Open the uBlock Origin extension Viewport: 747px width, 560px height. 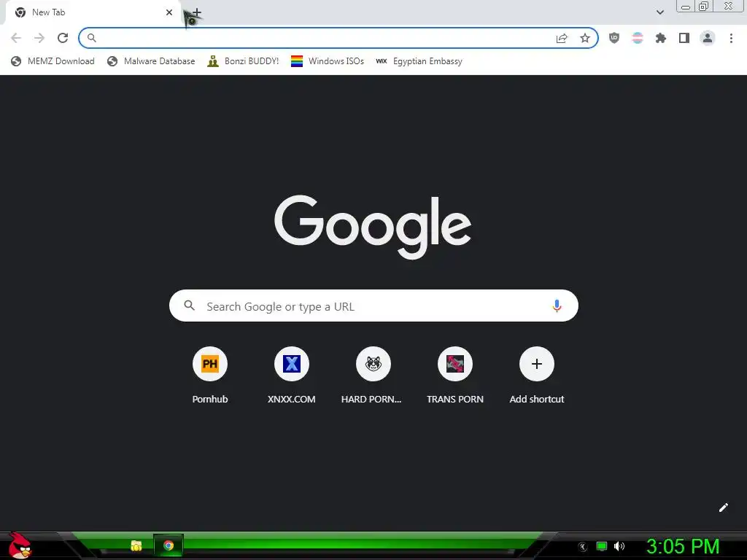tap(614, 38)
